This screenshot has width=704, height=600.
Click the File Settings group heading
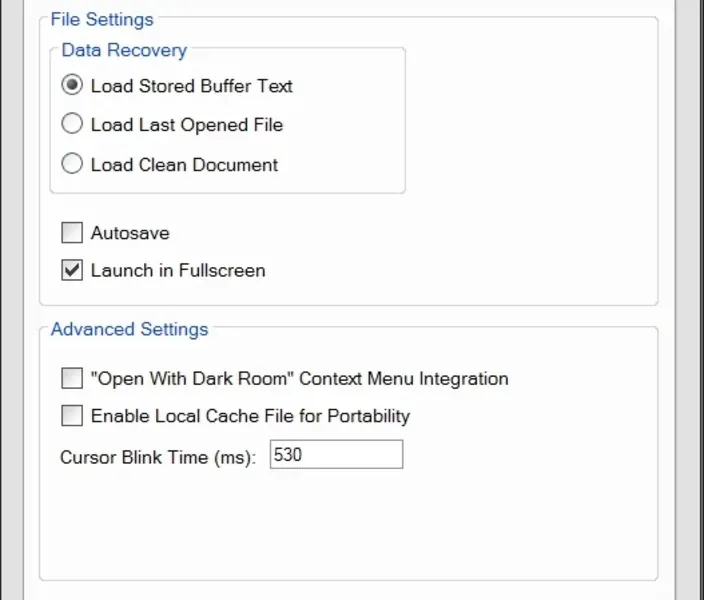pyautogui.click(x=102, y=19)
